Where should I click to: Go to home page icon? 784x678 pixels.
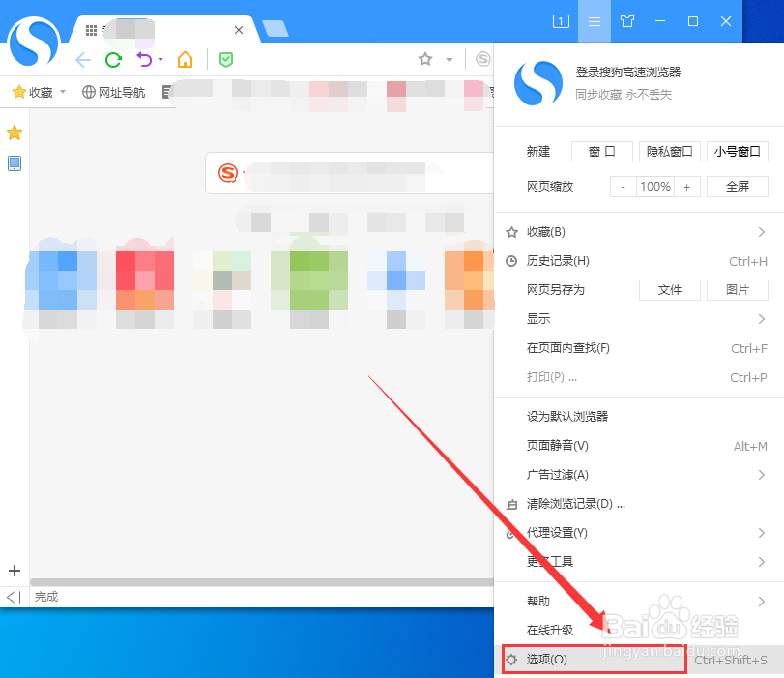pyautogui.click(x=185, y=60)
